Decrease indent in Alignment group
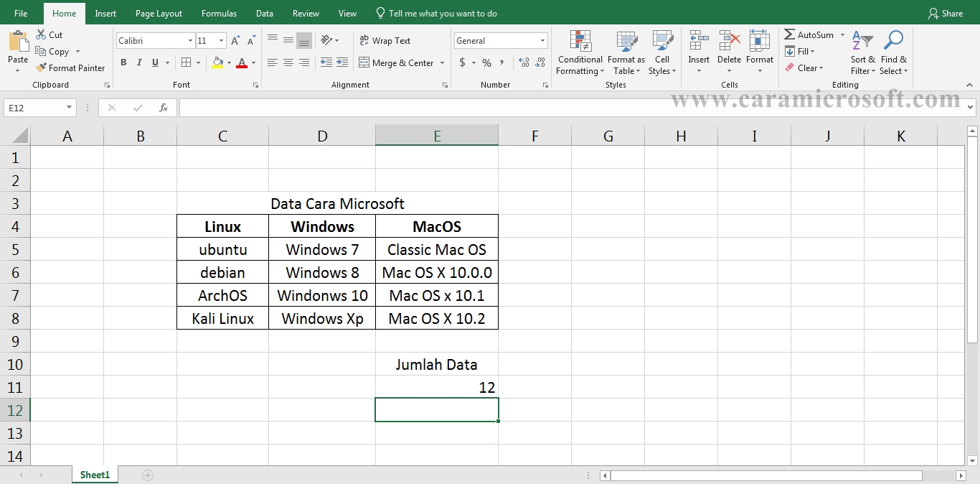Image resolution: width=980 pixels, height=484 pixels. pos(326,62)
